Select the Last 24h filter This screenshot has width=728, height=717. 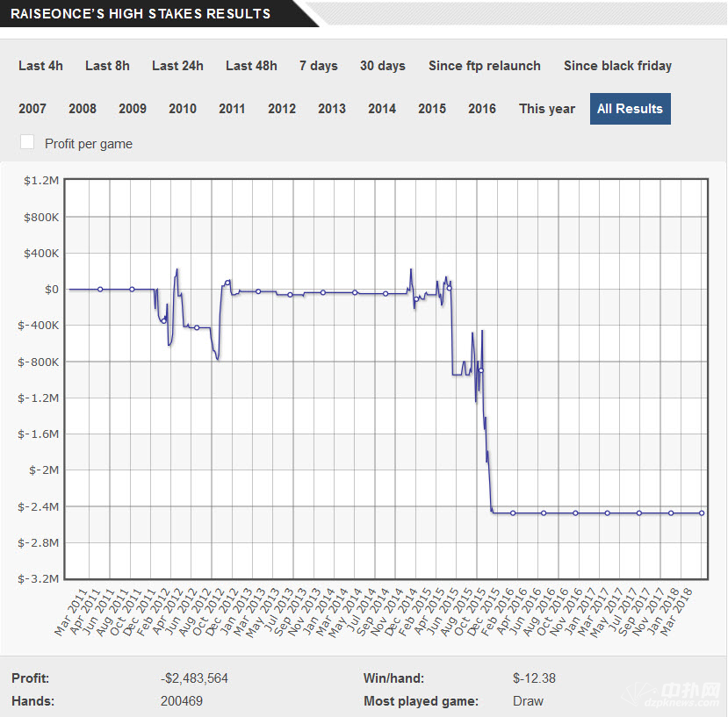177,66
